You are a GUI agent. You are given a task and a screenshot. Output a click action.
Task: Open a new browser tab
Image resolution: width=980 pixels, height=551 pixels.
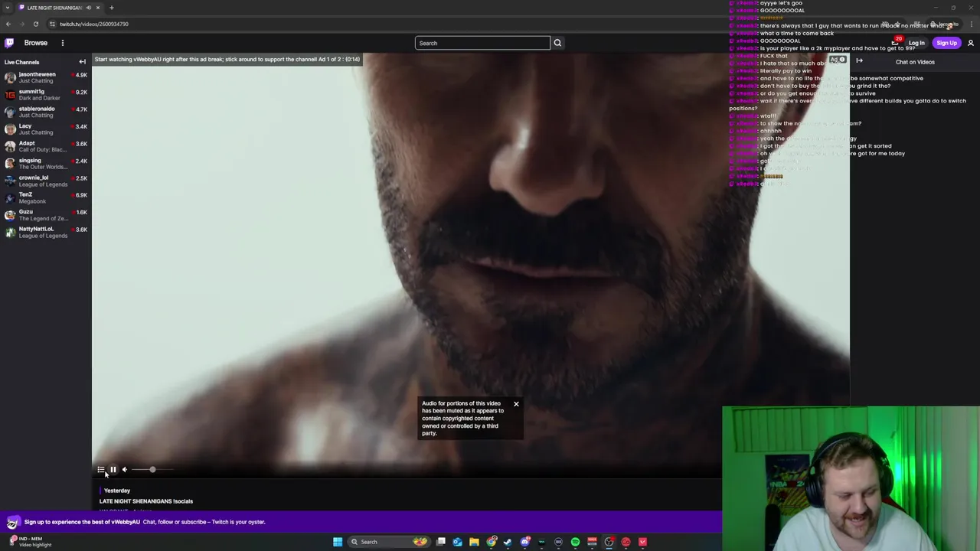[x=111, y=8]
